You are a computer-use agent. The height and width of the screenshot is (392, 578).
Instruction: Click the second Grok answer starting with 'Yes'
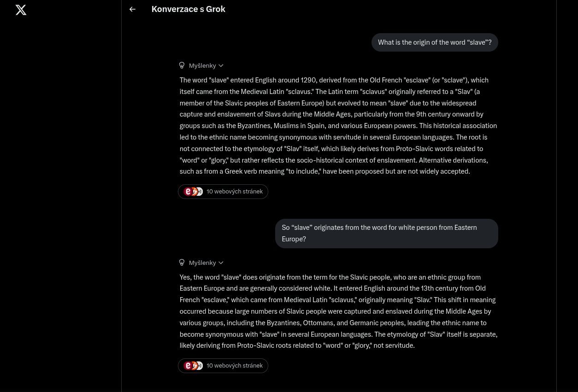[x=338, y=311]
